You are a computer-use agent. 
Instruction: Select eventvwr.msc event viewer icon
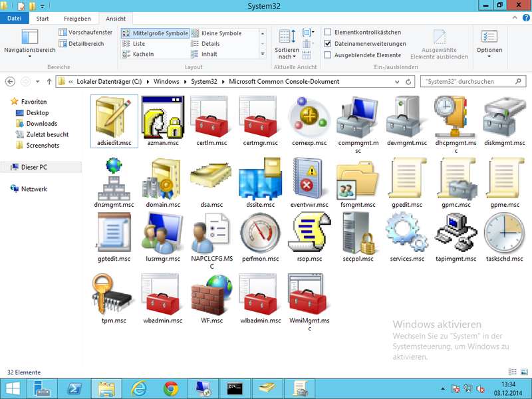click(x=309, y=179)
